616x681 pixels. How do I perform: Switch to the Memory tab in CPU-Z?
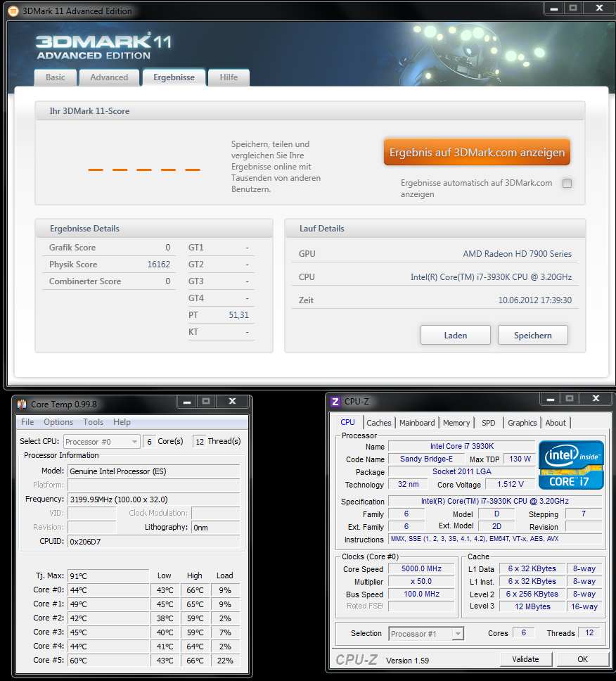tap(456, 423)
